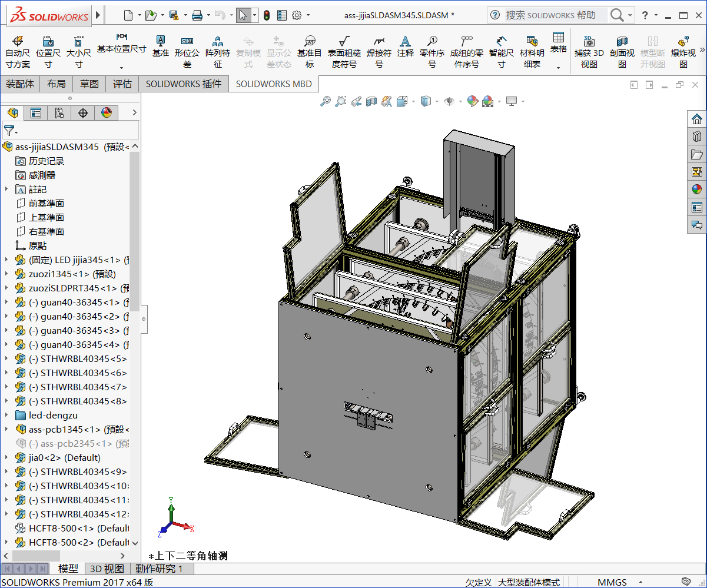The image size is (707, 588).
Task: Open the Section View tool in view toolbar
Action: click(x=371, y=102)
